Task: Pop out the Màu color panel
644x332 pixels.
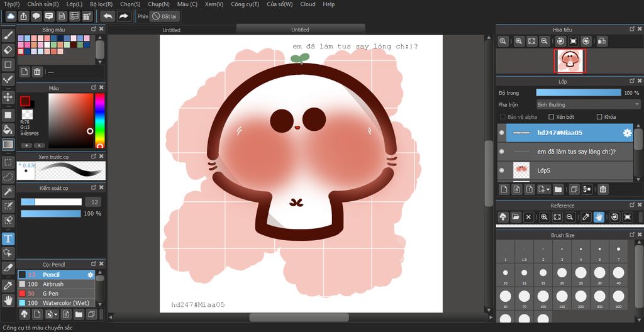Action: [x=94, y=87]
